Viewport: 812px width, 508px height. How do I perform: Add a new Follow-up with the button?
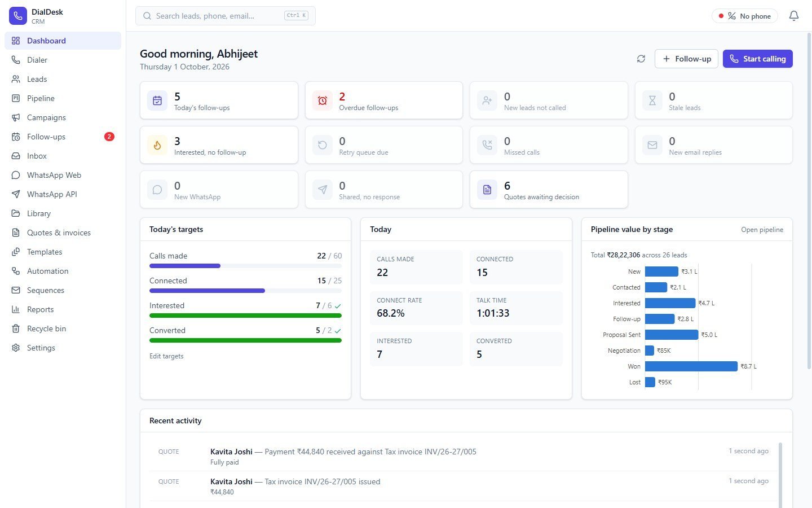click(686, 59)
